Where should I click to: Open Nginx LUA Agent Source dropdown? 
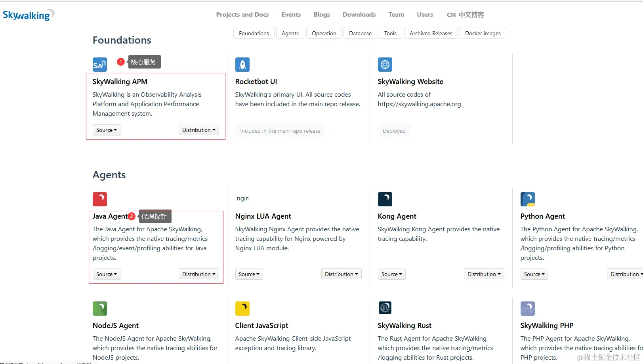pos(249,274)
